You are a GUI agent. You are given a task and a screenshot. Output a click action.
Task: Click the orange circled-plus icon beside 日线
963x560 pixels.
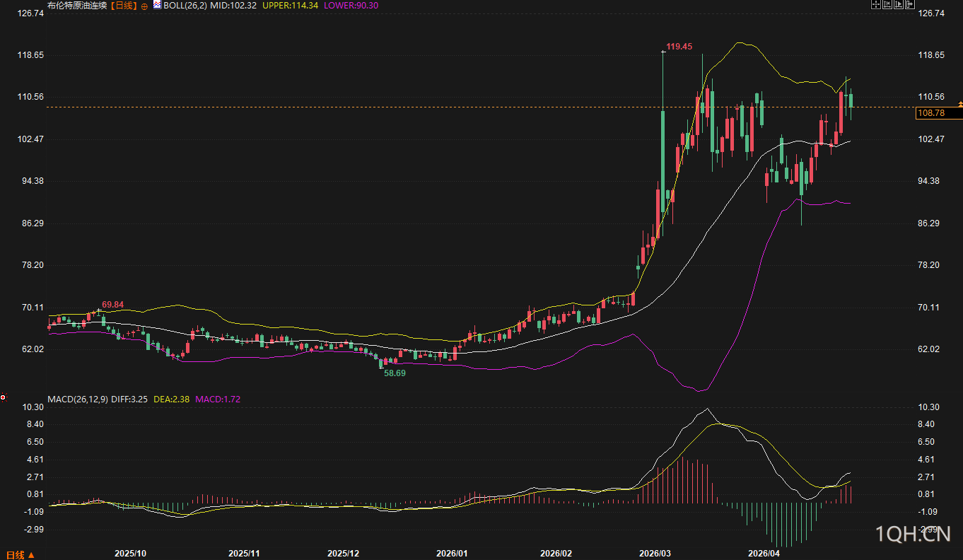click(145, 6)
